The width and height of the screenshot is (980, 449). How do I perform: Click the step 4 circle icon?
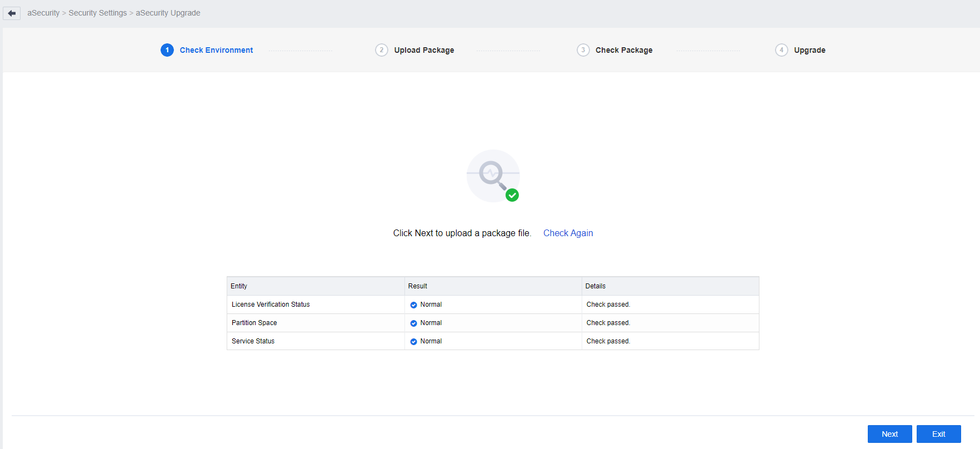tap(781, 50)
